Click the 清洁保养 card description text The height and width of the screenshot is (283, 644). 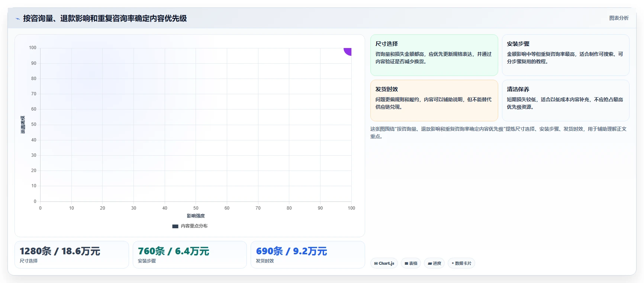tap(565, 103)
